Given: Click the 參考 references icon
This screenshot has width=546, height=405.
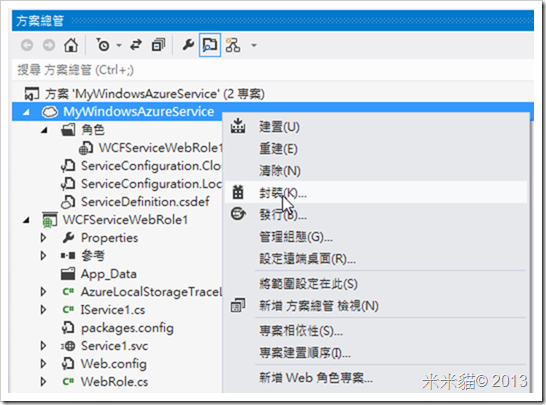Looking at the screenshot, I should tap(68, 256).
